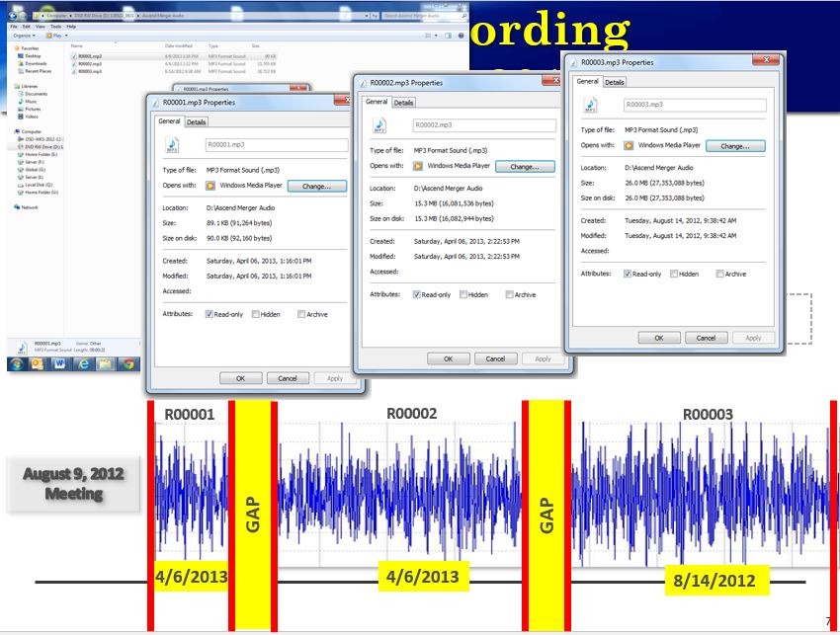The height and width of the screenshot is (635, 840).
Task: Enable Archive attribute in R00003.mp3 Properties
Action: (x=720, y=274)
